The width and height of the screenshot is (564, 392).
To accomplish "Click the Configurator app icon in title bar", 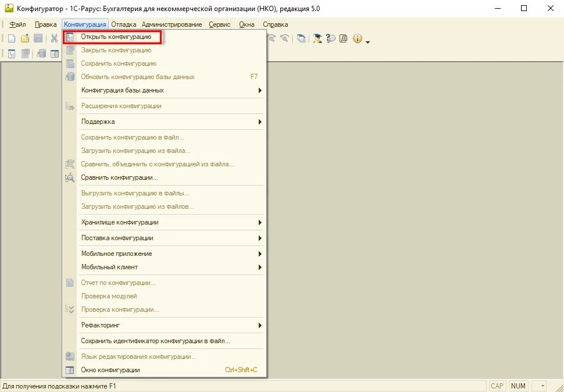I will coord(9,8).
